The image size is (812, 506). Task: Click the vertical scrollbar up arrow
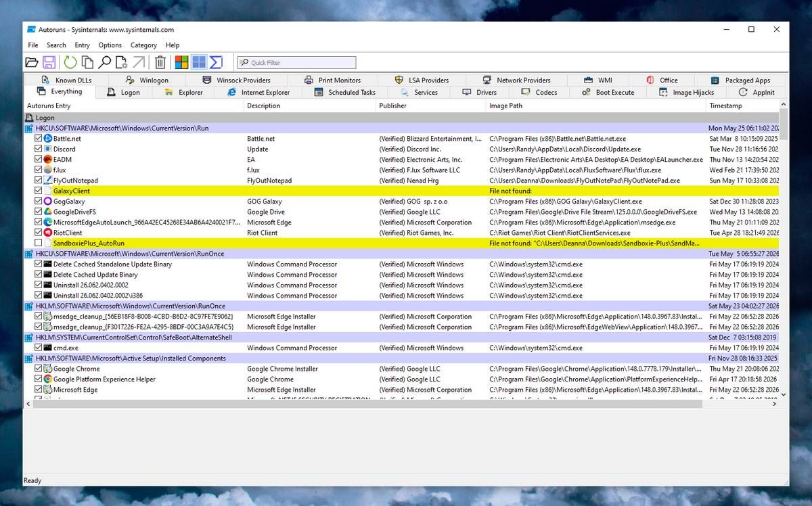click(784, 105)
